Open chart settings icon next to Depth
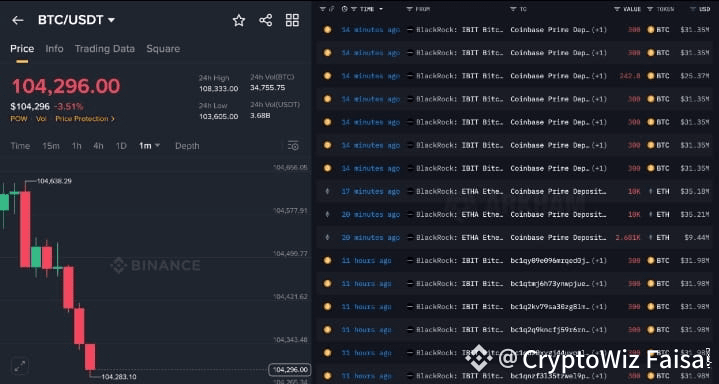 [x=293, y=146]
